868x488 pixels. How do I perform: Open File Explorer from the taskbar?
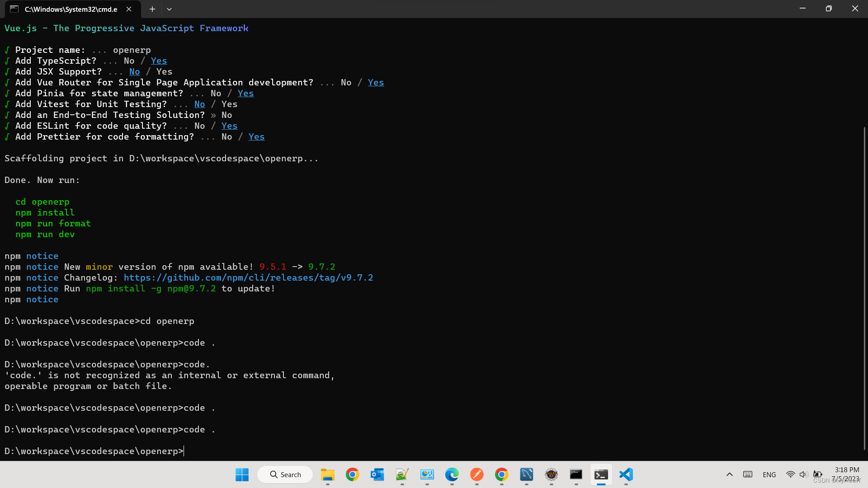(x=327, y=474)
